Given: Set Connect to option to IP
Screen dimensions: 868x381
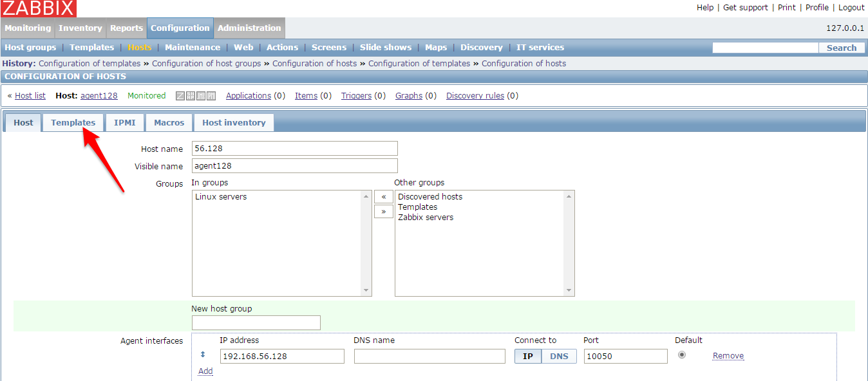Looking at the screenshot, I should [x=528, y=356].
